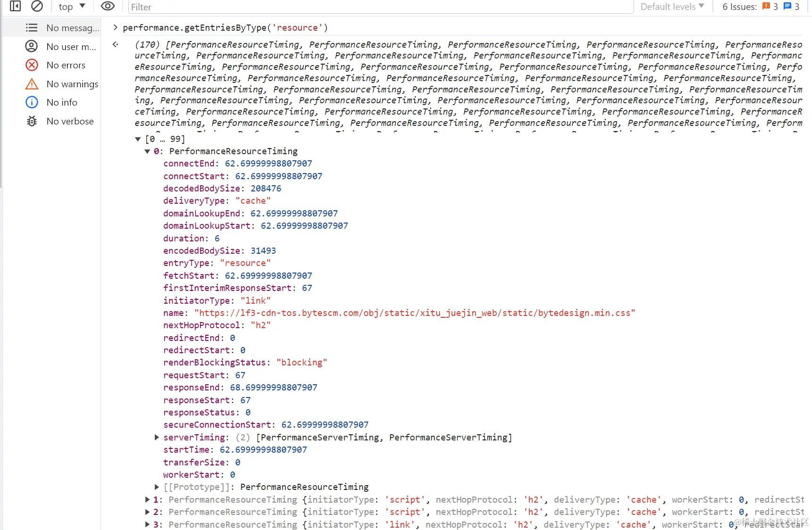
Task: Select the No messages sidebar row text
Action: pos(73,28)
